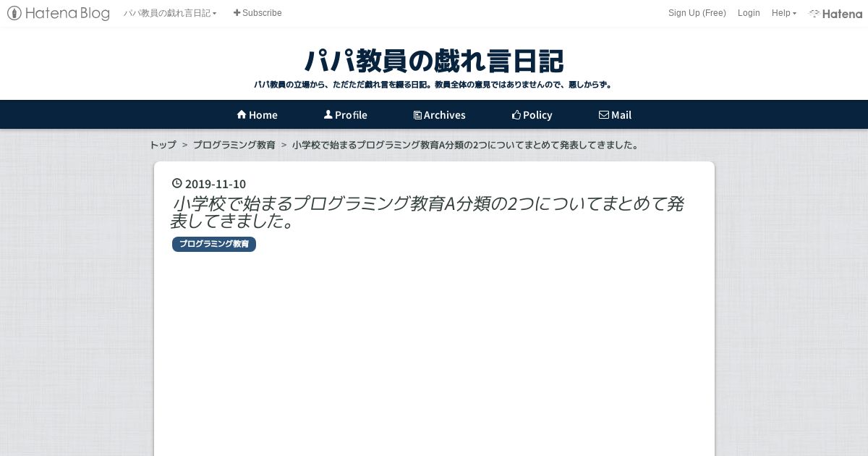Click the トップ breadcrumb link
The height and width of the screenshot is (456, 868).
(x=163, y=145)
